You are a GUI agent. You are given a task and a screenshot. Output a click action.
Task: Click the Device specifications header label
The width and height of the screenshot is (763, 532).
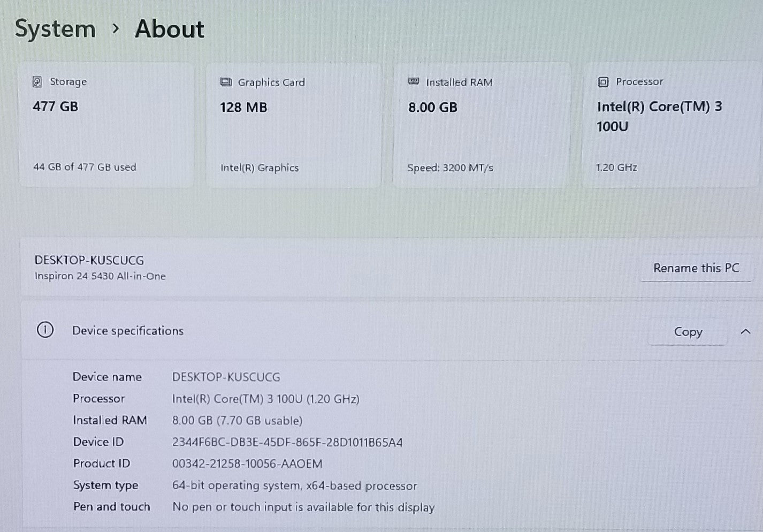[x=128, y=331]
